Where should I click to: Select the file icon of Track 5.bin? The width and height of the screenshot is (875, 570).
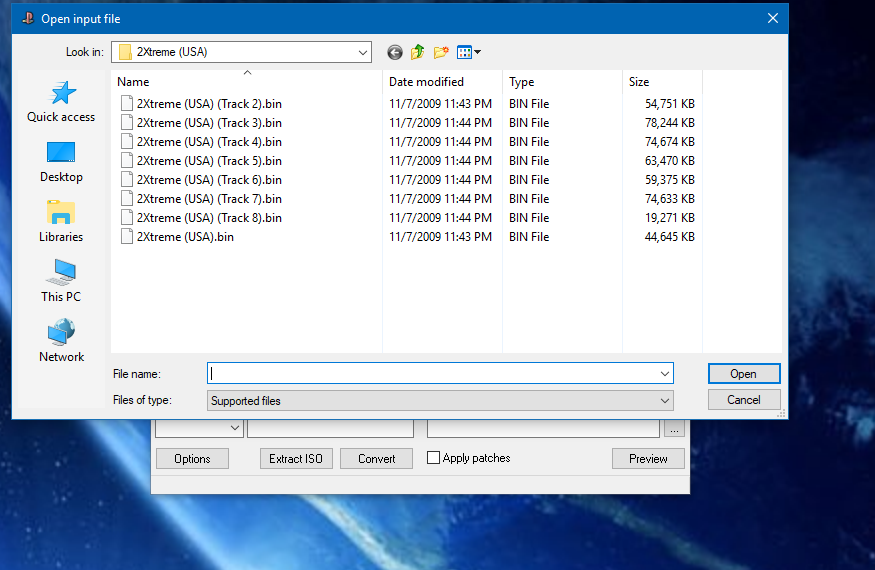pos(127,161)
